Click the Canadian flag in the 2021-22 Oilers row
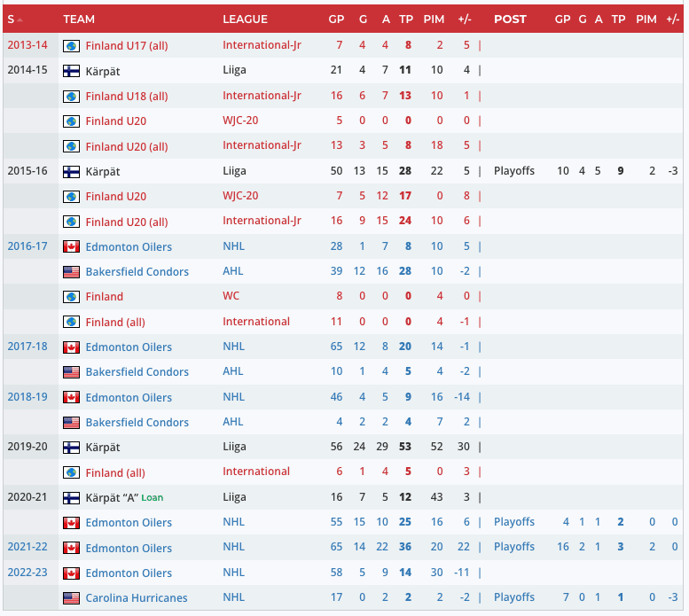The height and width of the screenshot is (616, 689). coord(72,548)
